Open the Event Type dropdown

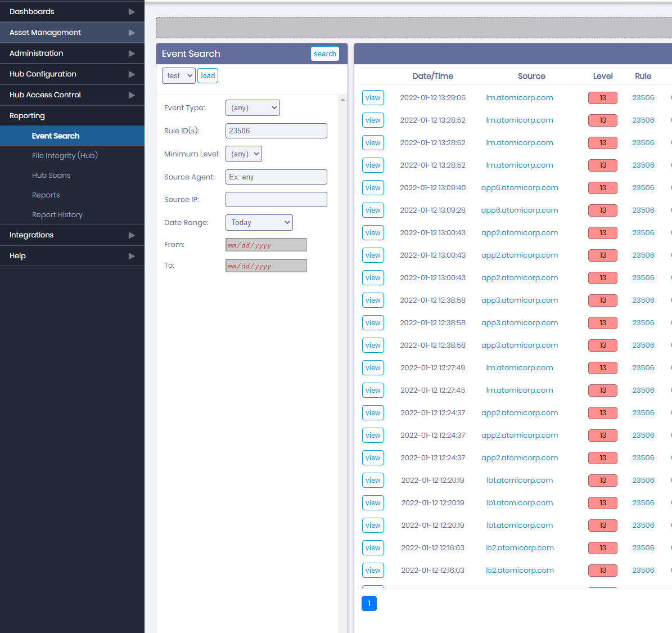(252, 107)
